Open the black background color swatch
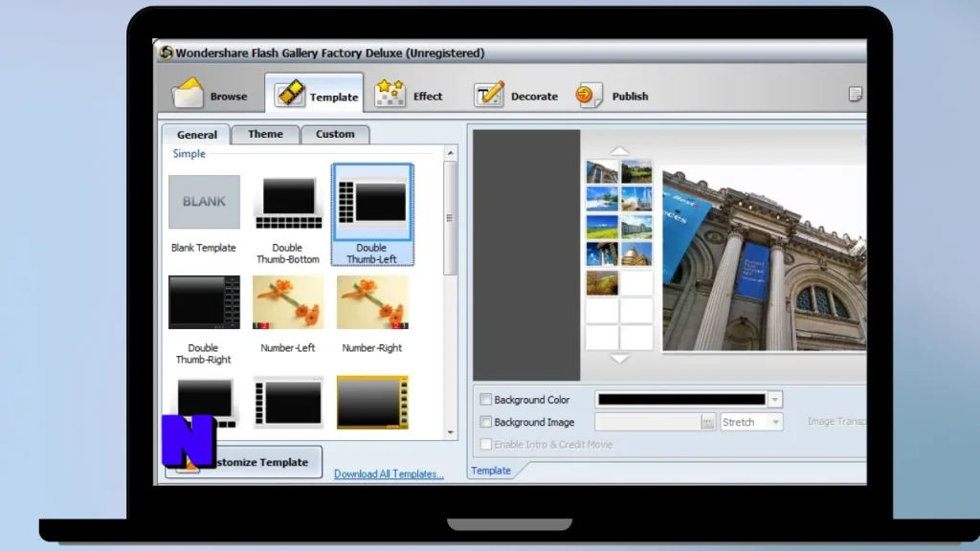Screen dimensions: 980x551 [x=681, y=399]
